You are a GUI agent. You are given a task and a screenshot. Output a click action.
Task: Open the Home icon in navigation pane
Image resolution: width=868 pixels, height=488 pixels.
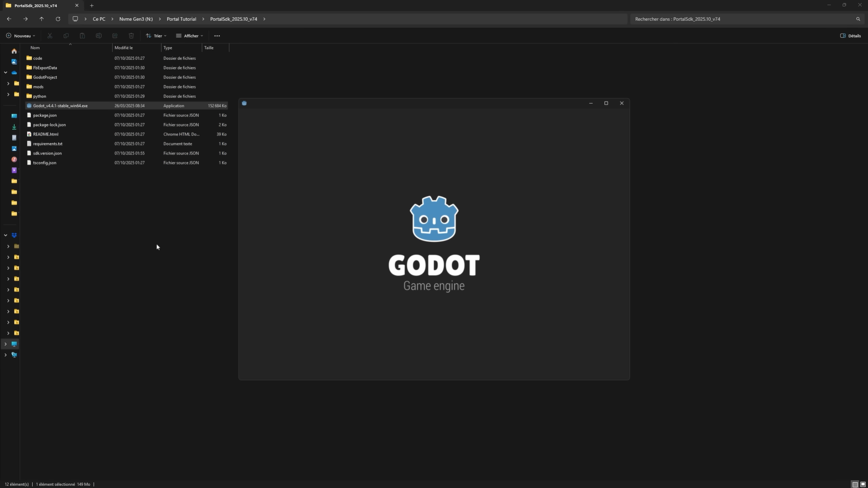pyautogui.click(x=14, y=51)
